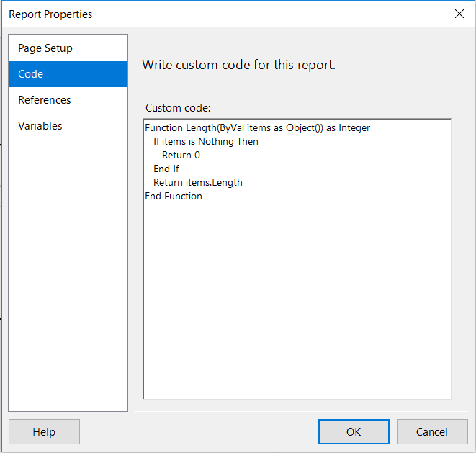Click the 'Custom code:' label

click(178, 108)
